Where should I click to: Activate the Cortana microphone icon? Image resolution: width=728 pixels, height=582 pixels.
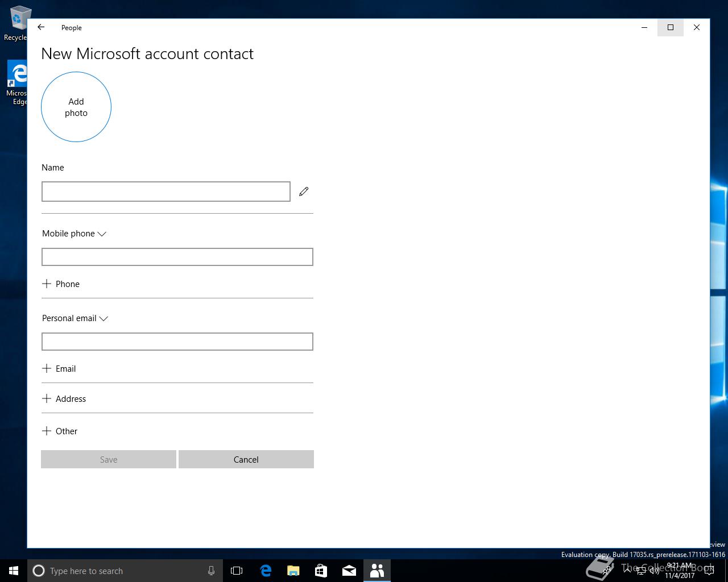211,571
